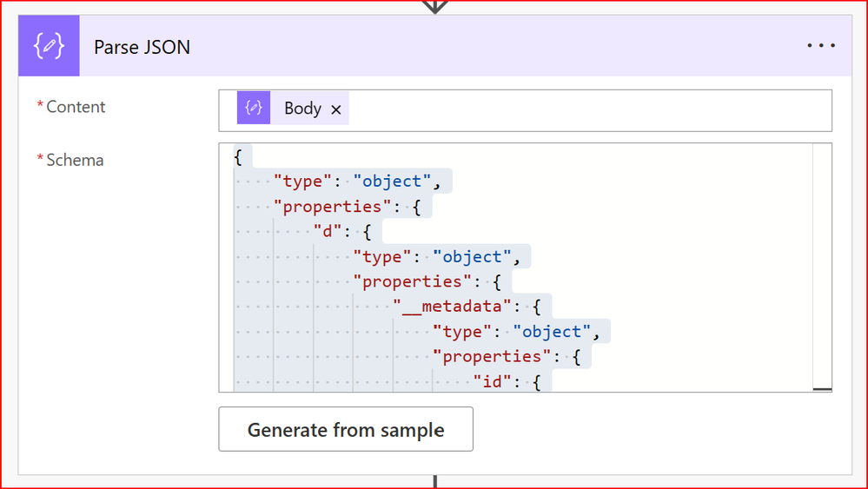The image size is (868, 489).
Task: Click the "__metadata" line in Schema
Action: click(466, 307)
